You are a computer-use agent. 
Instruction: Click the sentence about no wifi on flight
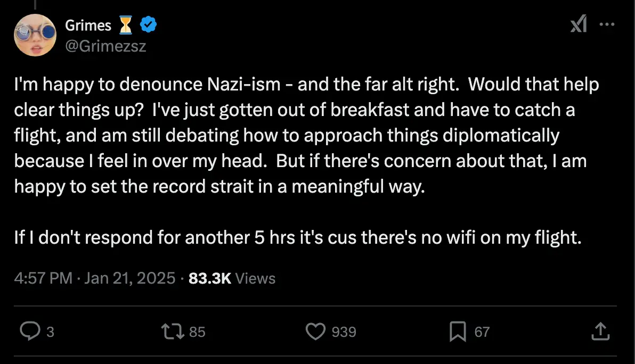pos(297,237)
